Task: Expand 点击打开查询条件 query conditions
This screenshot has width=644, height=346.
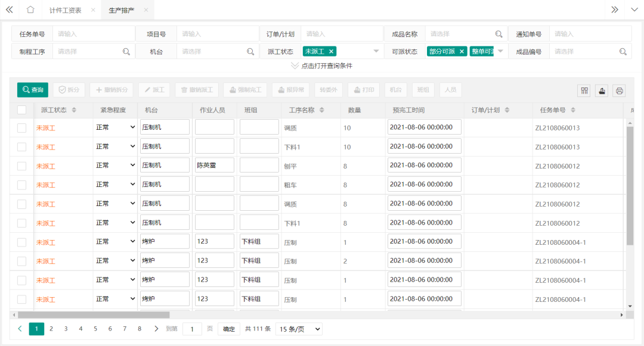Action: click(321, 66)
